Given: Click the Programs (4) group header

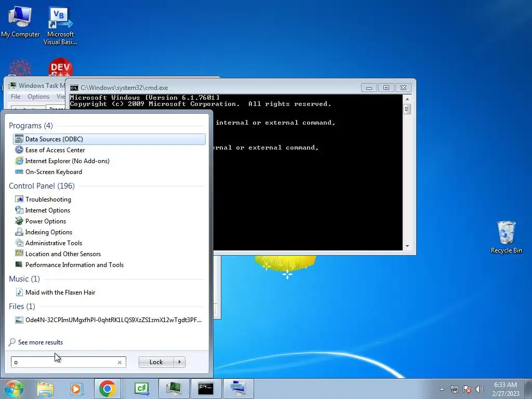Looking at the screenshot, I should coord(31,126).
